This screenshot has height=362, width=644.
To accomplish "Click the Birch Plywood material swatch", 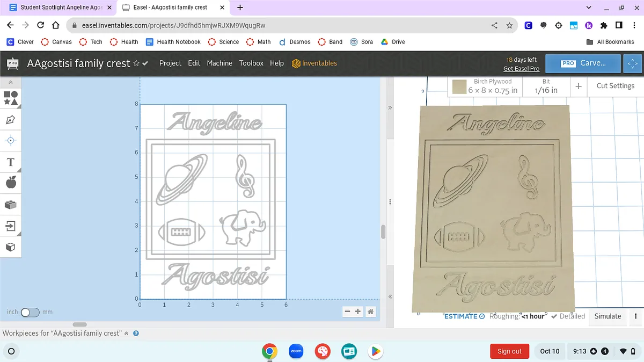I will 459,86.
